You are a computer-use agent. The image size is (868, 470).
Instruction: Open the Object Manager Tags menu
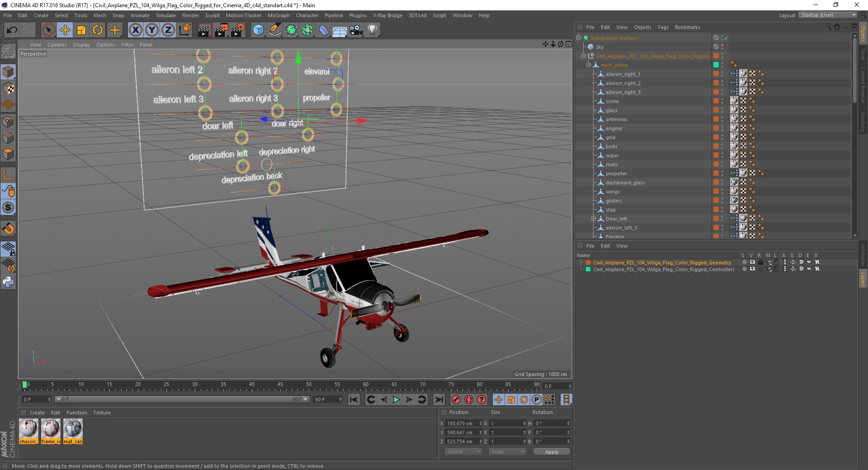[x=663, y=27]
